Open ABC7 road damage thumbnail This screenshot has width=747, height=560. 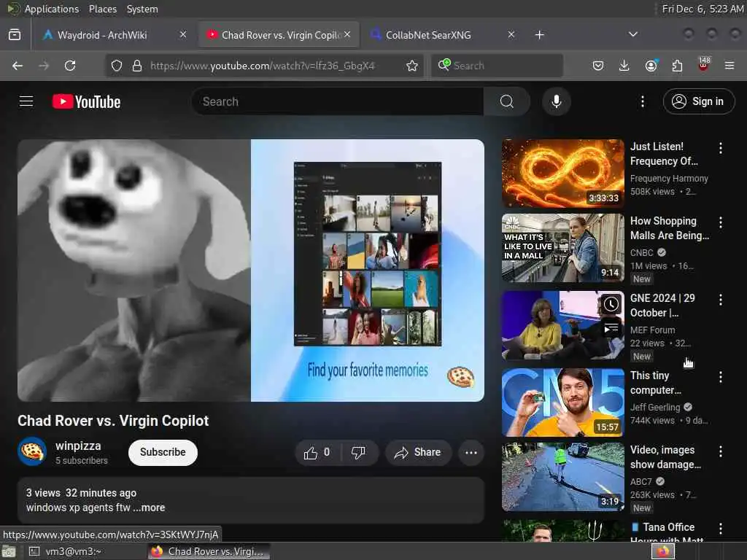pos(562,477)
